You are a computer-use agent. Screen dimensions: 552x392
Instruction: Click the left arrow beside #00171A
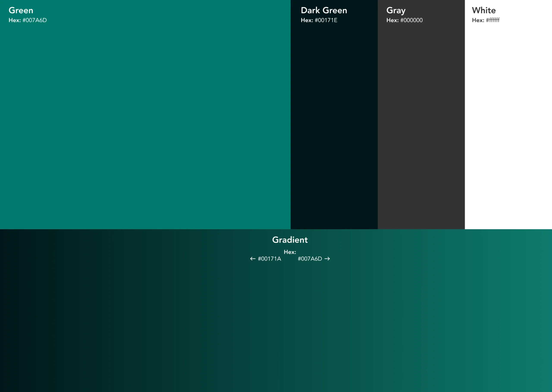(x=252, y=259)
